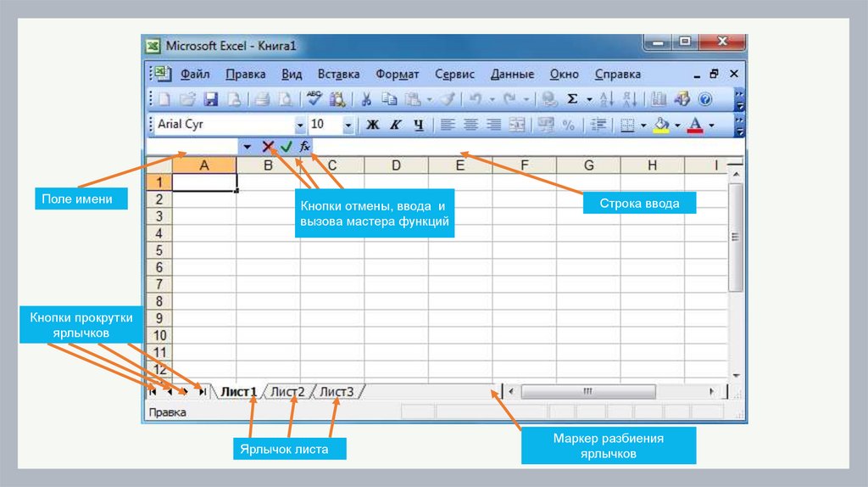Open the fx Insert Function wizard
The height and width of the screenshot is (487, 868).
click(x=304, y=146)
